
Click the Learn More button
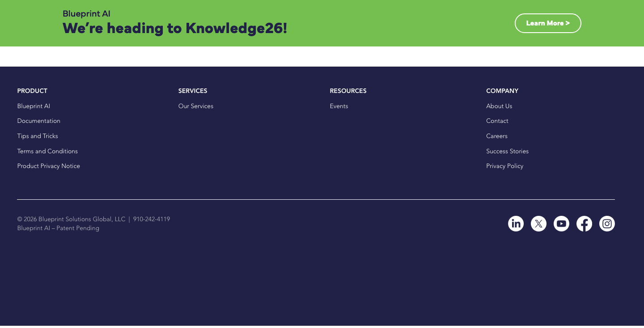pyautogui.click(x=548, y=23)
